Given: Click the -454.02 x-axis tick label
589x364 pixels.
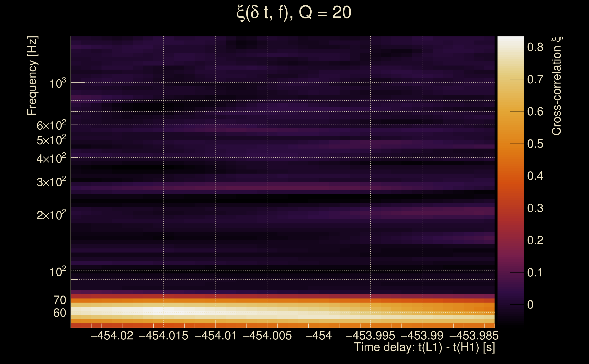Looking at the screenshot, I should (x=112, y=336).
